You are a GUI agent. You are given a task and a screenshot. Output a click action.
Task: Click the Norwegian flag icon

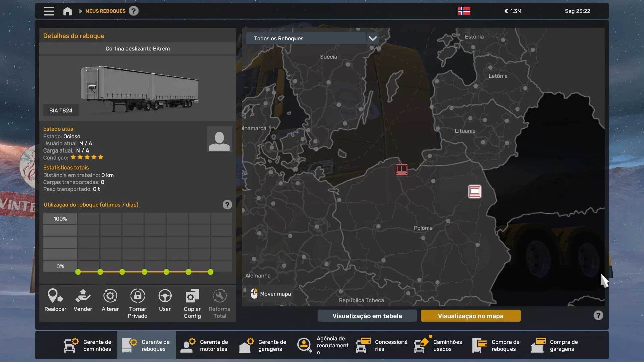pos(464,11)
